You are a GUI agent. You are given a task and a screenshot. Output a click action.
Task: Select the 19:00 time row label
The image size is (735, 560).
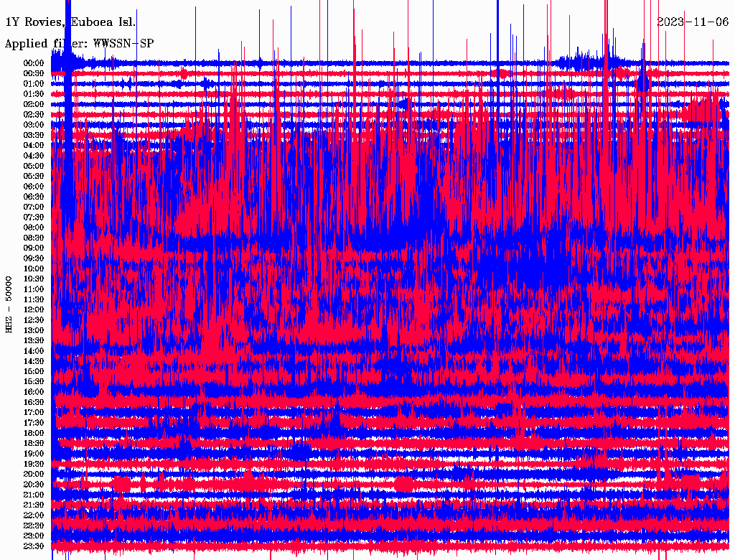34,454
